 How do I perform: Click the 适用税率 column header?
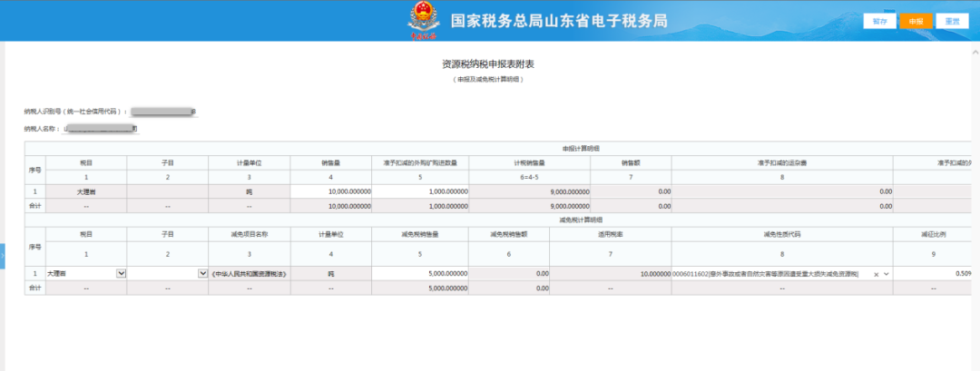[611, 234]
